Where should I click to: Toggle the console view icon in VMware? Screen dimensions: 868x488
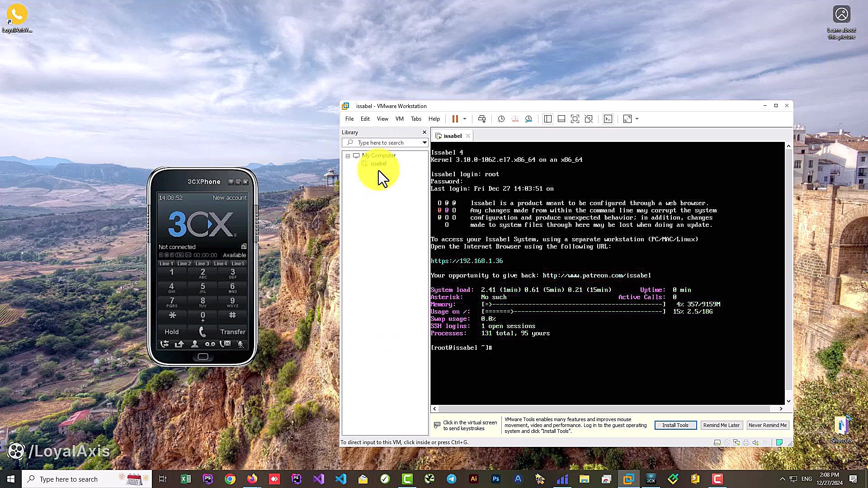(608, 119)
